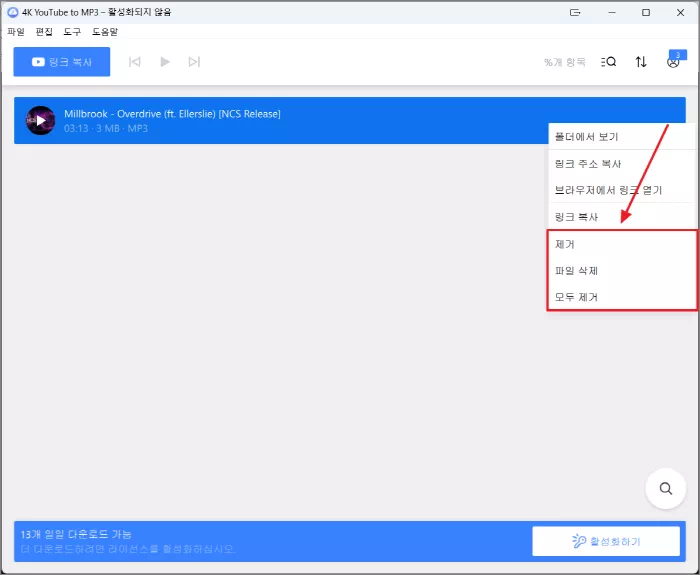The image size is (700, 575).
Task: Click the round floating search button
Action: (x=666, y=488)
